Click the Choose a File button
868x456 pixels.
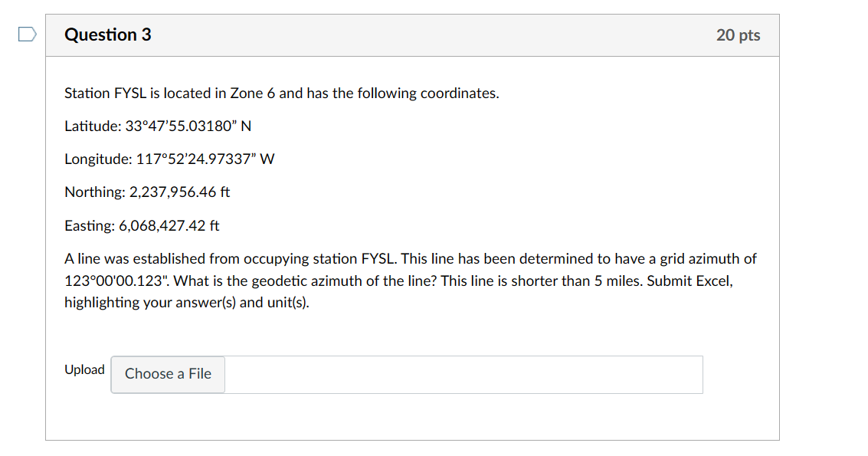167,374
